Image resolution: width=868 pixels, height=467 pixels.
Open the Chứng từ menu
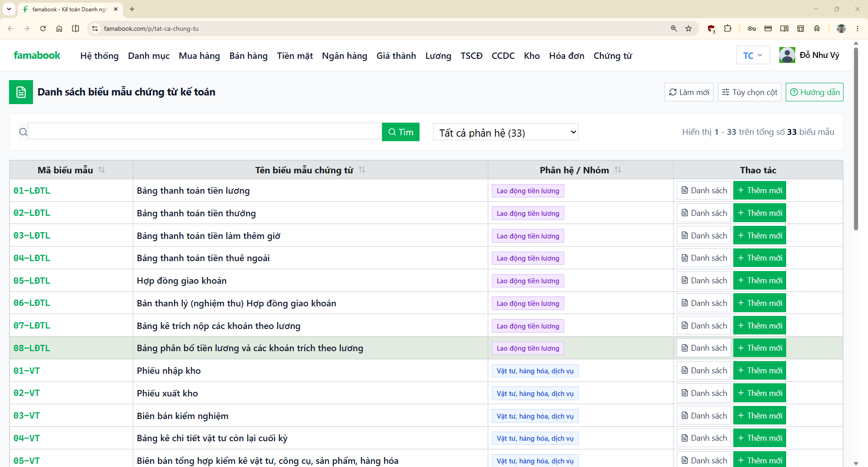[x=613, y=56]
